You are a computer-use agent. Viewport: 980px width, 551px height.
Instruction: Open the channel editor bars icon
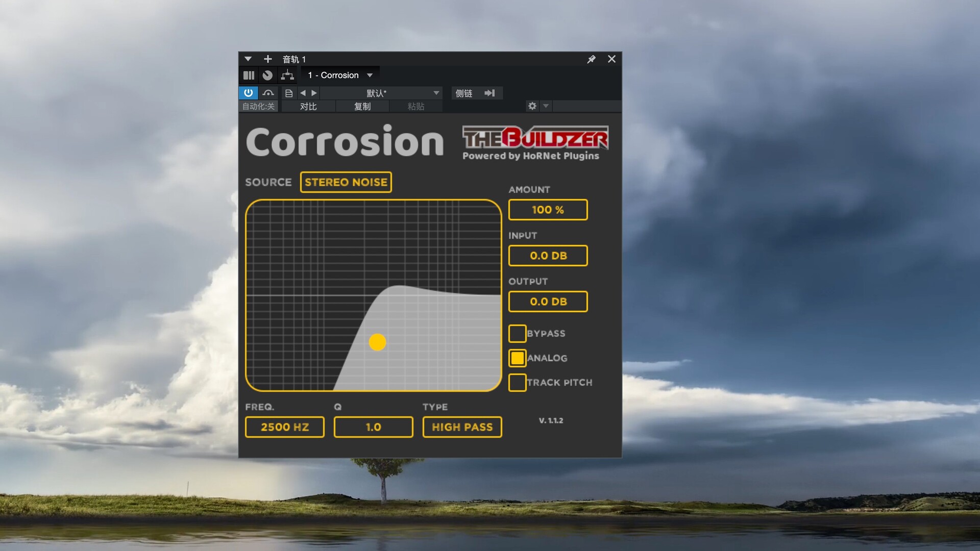[249, 76]
